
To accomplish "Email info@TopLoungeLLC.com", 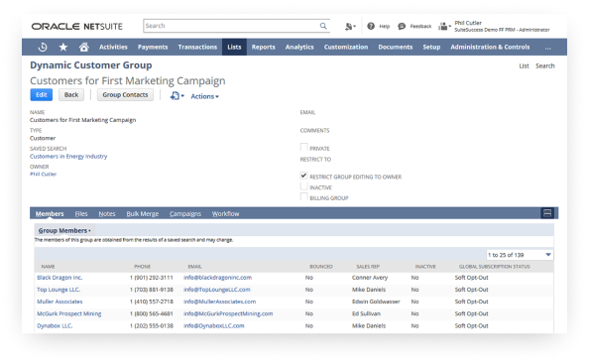I will click(217, 290).
